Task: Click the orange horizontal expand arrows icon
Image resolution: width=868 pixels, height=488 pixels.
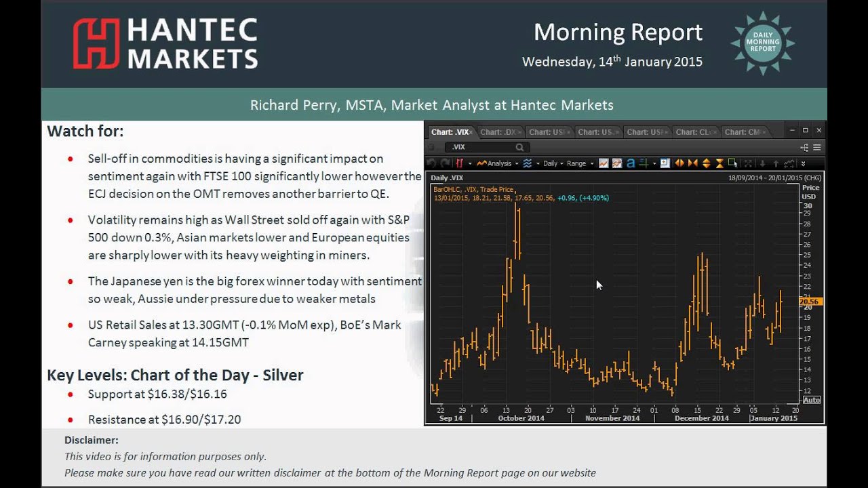Action: click(679, 163)
